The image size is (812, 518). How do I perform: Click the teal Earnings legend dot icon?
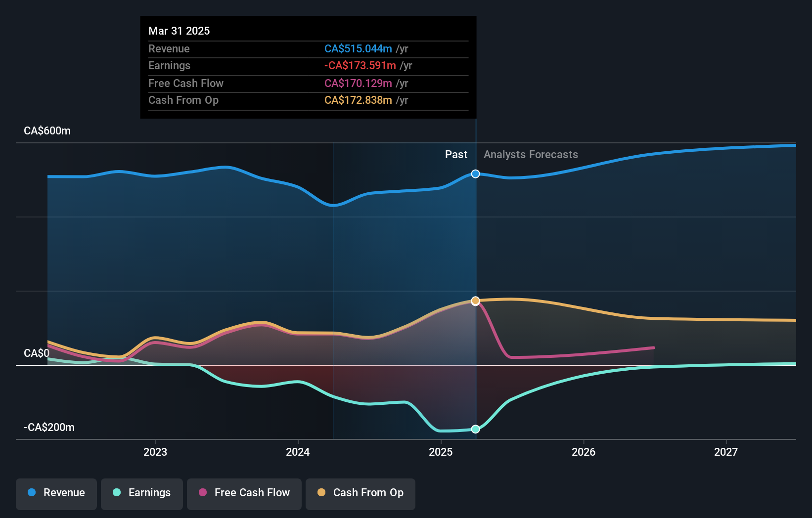[116, 493]
